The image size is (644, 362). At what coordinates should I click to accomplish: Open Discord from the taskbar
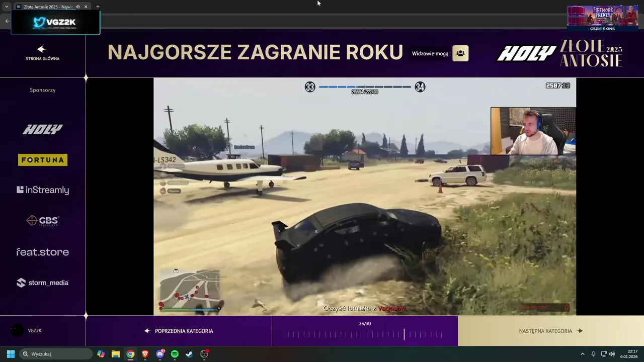[160, 354]
